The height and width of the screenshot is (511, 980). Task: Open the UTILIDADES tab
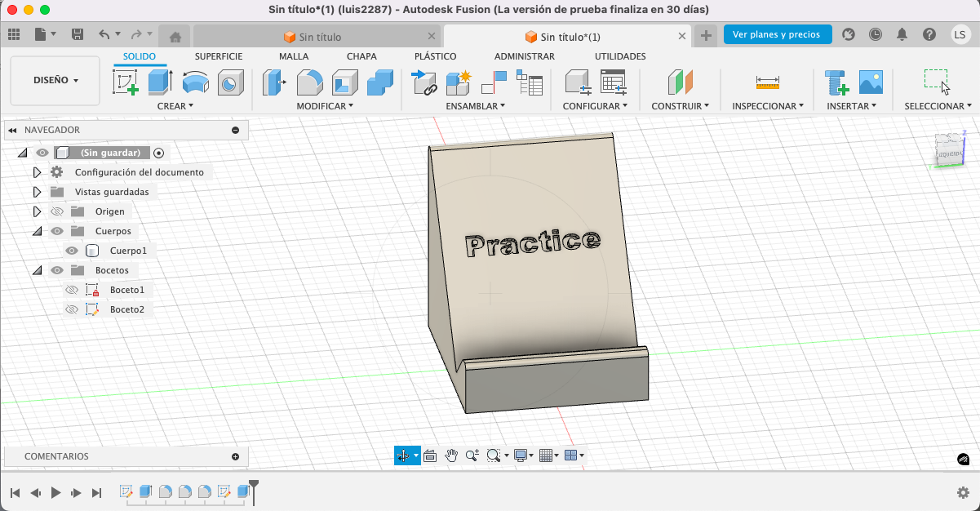pos(620,56)
